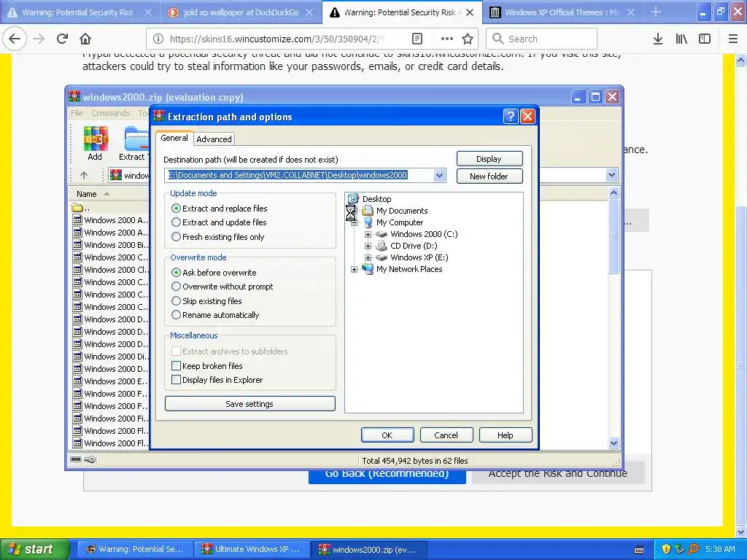
Task: Click the WinRAR Add toolbar icon
Action: (96, 143)
